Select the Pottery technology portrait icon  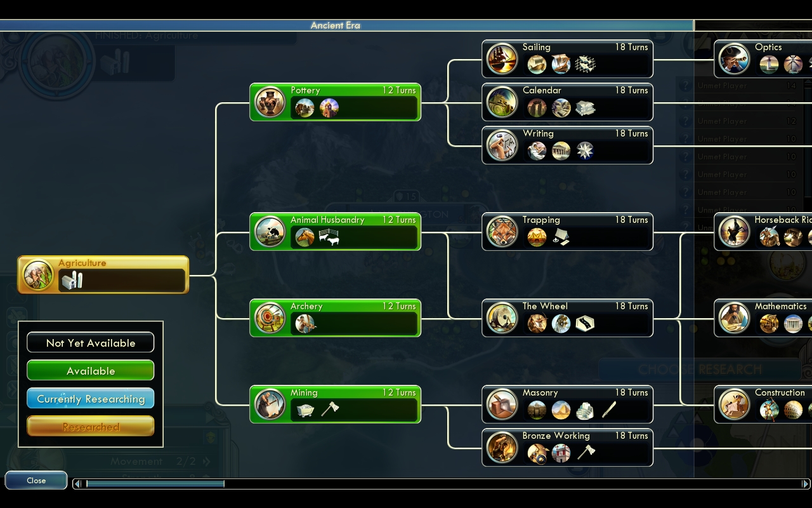270,102
